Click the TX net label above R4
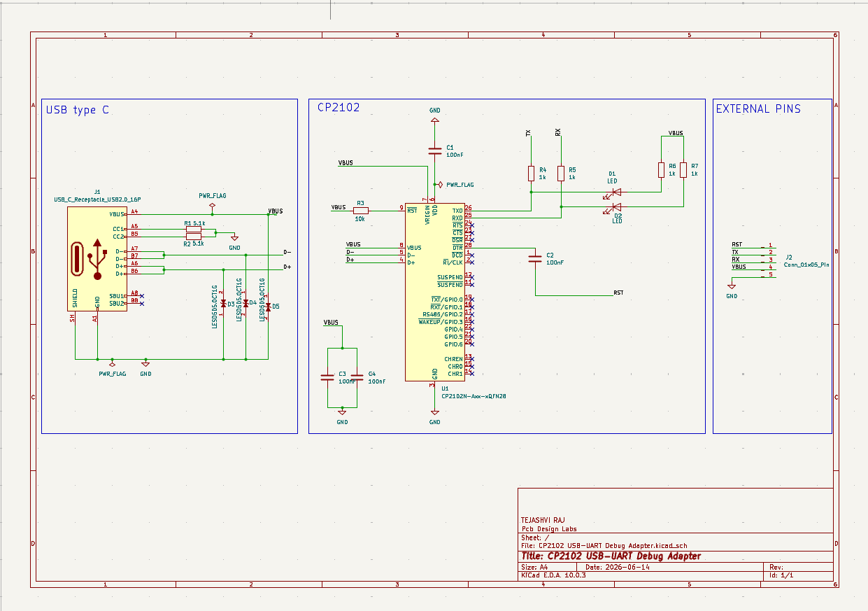The height and width of the screenshot is (611, 868). click(x=528, y=132)
